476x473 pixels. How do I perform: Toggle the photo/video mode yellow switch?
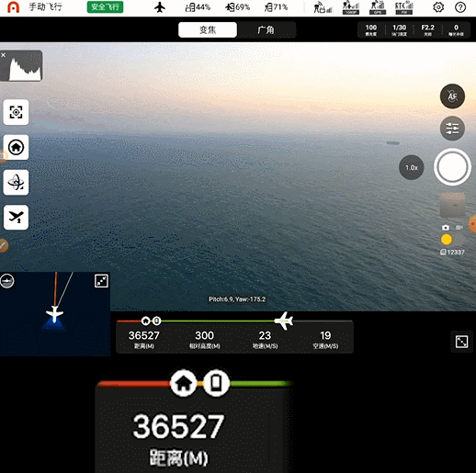click(x=452, y=240)
